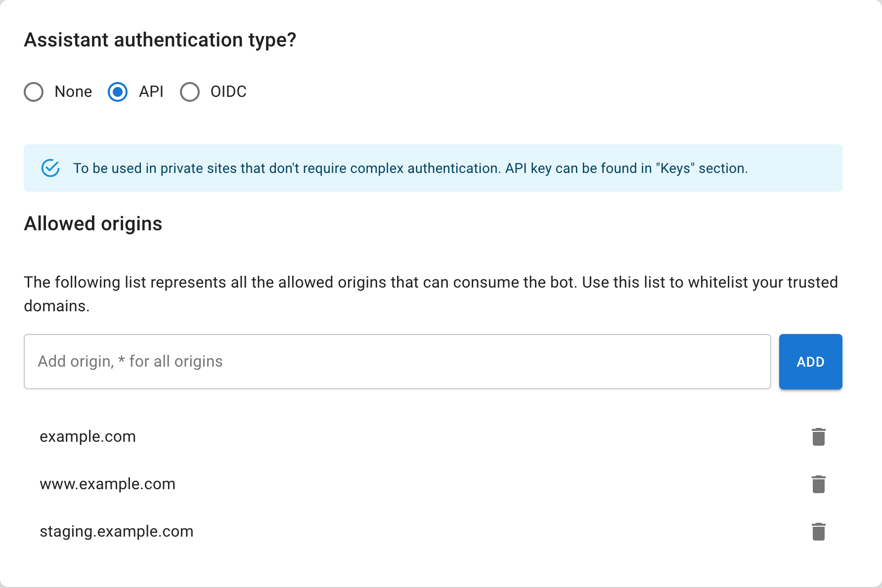Click the www.example.com list entry
Viewport: 882px width, 588px height.
(107, 484)
